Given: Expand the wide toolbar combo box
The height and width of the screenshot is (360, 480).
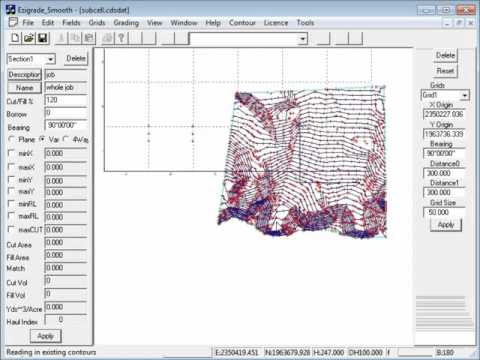Looking at the screenshot, I should pos(302,39).
